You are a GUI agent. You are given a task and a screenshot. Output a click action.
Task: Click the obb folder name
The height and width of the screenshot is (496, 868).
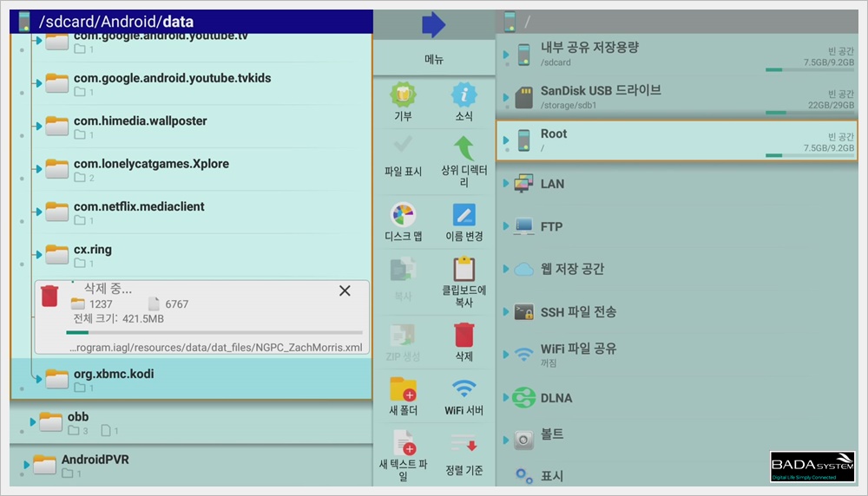click(78, 416)
